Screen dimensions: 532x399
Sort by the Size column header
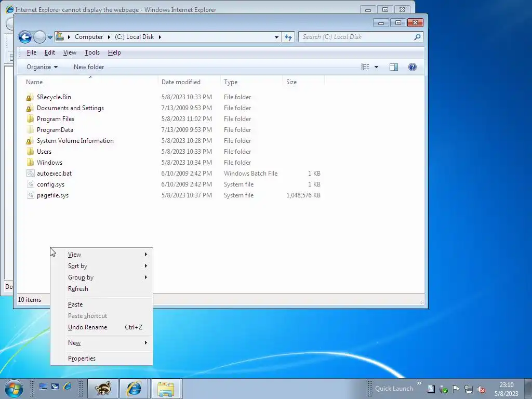click(x=303, y=82)
